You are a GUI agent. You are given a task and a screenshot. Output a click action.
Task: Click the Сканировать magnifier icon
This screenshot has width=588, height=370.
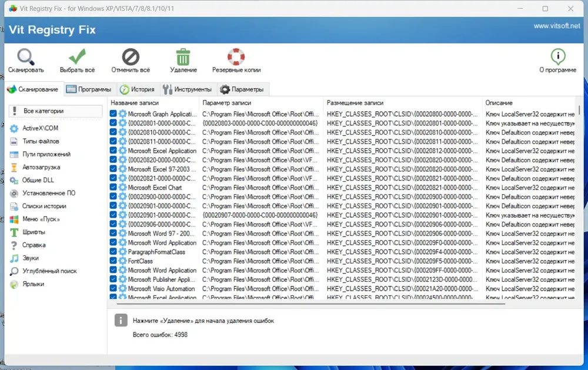click(x=26, y=57)
